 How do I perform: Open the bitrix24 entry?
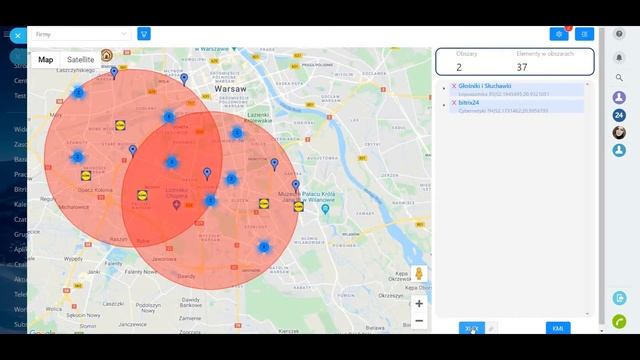click(x=469, y=103)
